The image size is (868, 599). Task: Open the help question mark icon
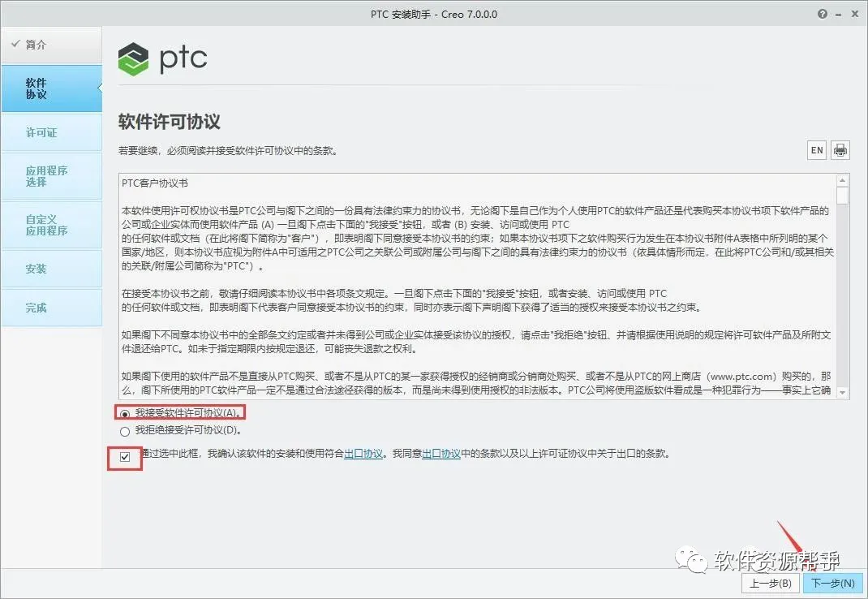[823, 14]
